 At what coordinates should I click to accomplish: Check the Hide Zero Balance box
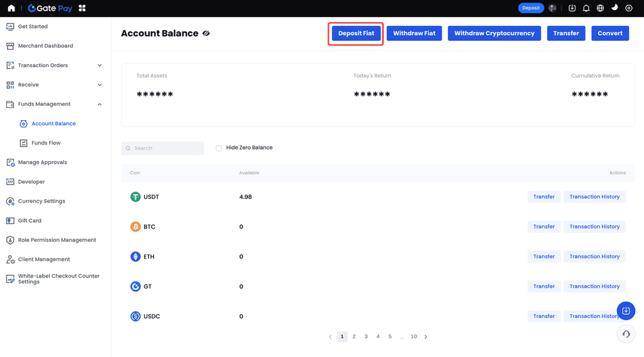219,148
